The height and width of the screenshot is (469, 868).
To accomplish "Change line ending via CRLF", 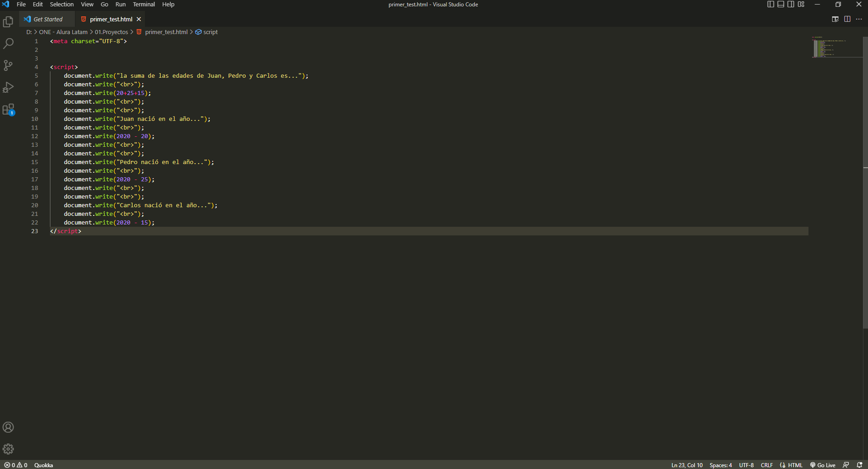I will tap(767, 465).
